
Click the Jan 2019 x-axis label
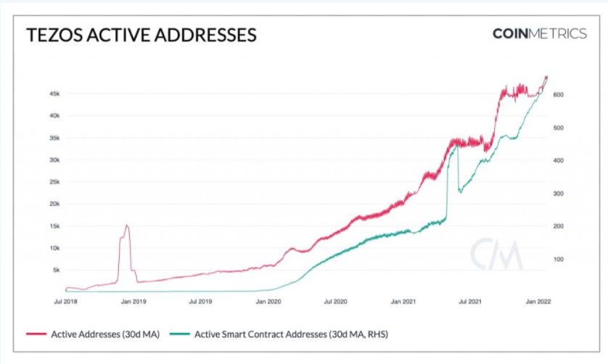(x=133, y=302)
